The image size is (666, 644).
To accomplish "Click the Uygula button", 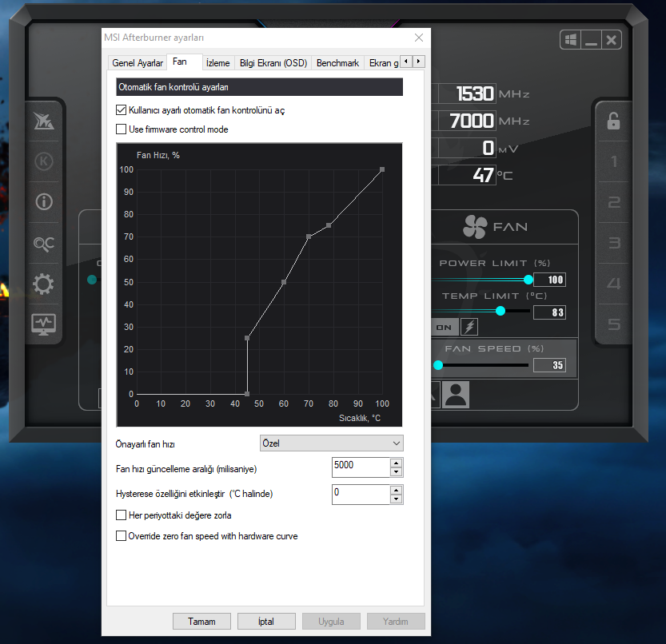I will coord(331,621).
